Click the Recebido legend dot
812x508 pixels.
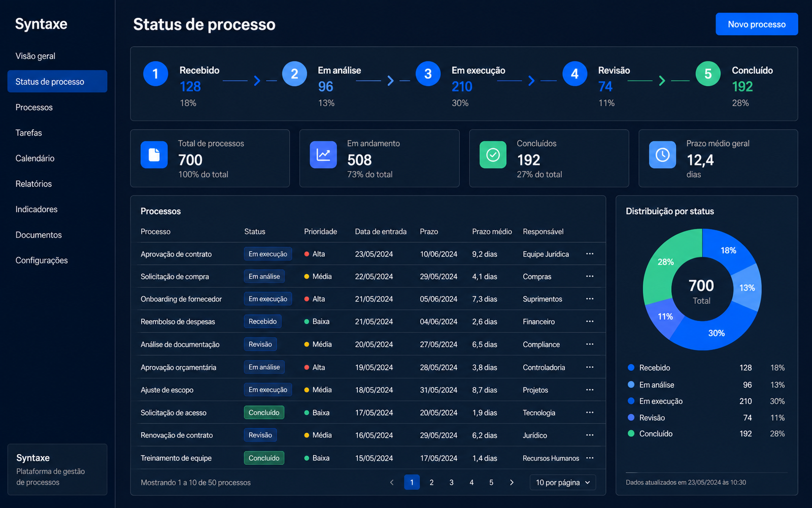coord(631,367)
